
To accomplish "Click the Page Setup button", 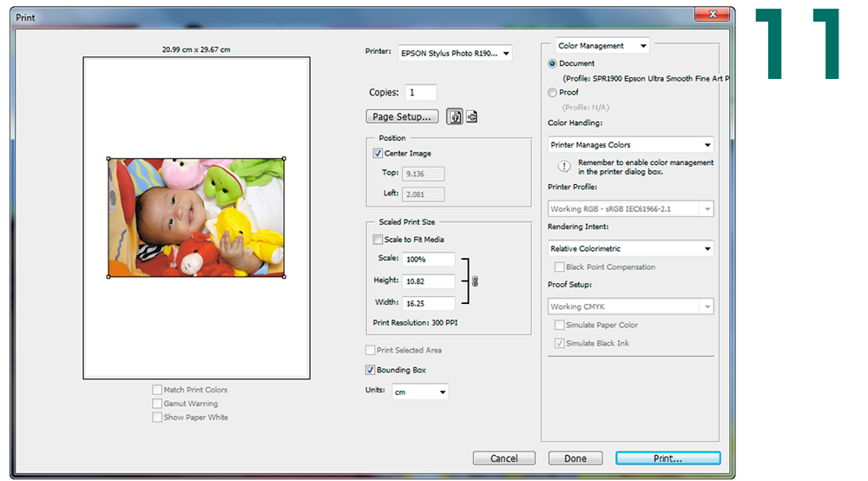I will 401,116.
